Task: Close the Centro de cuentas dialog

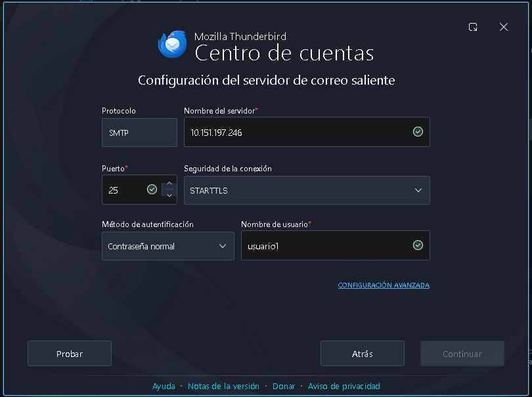Action: (504, 27)
